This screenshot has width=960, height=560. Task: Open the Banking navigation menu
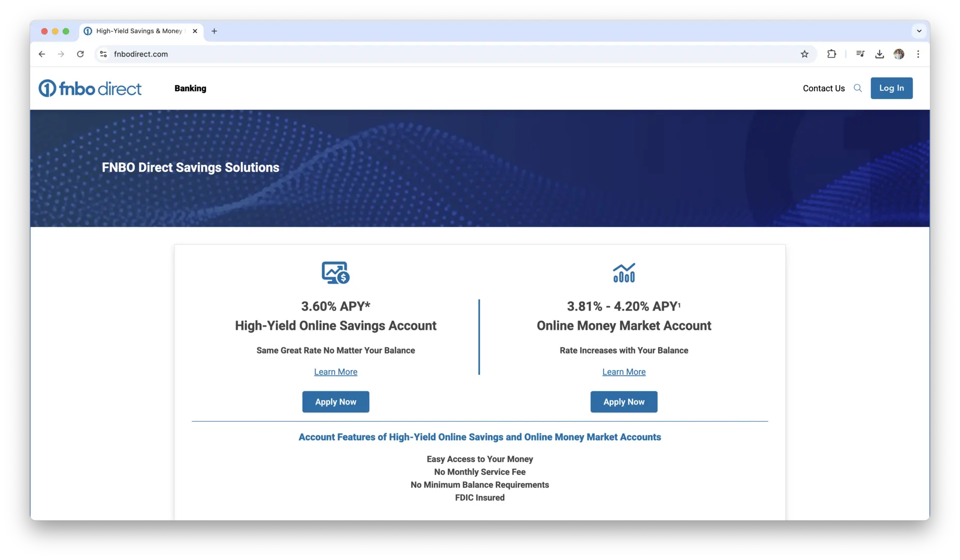pyautogui.click(x=190, y=89)
